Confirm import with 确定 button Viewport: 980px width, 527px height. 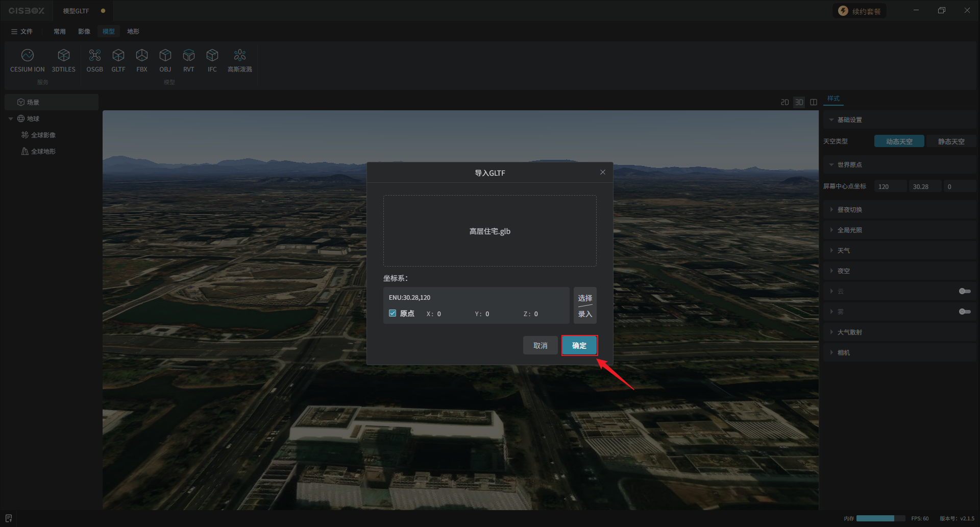click(x=579, y=346)
